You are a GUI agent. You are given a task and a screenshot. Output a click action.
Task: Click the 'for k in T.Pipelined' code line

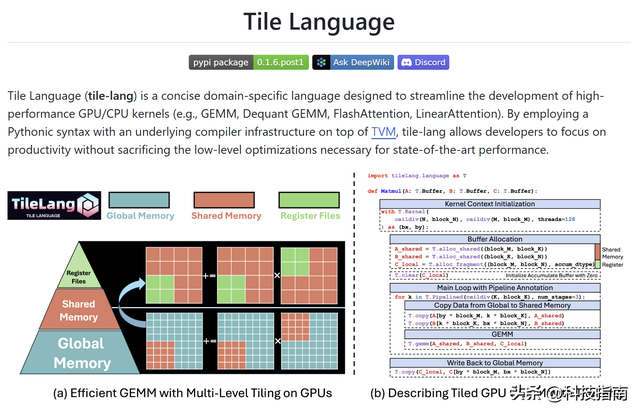(490, 297)
